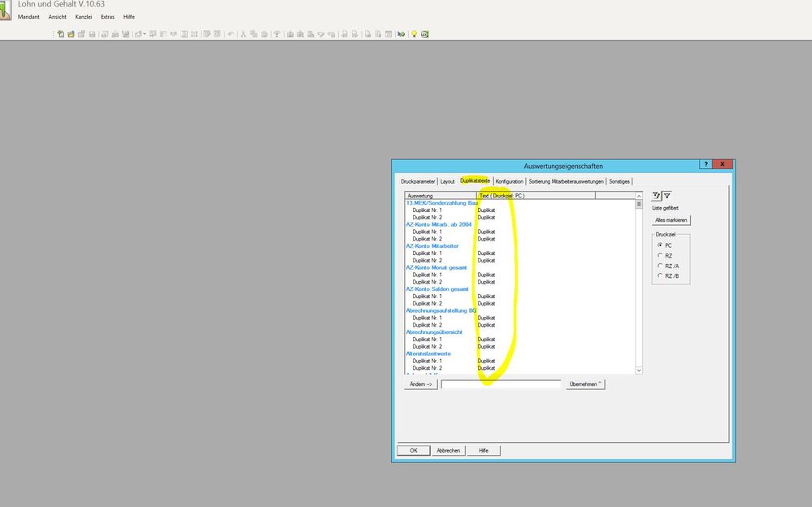Viewport: 812px width, 507px height.
Task: Click the Abbrechen button
Action: 448,450
